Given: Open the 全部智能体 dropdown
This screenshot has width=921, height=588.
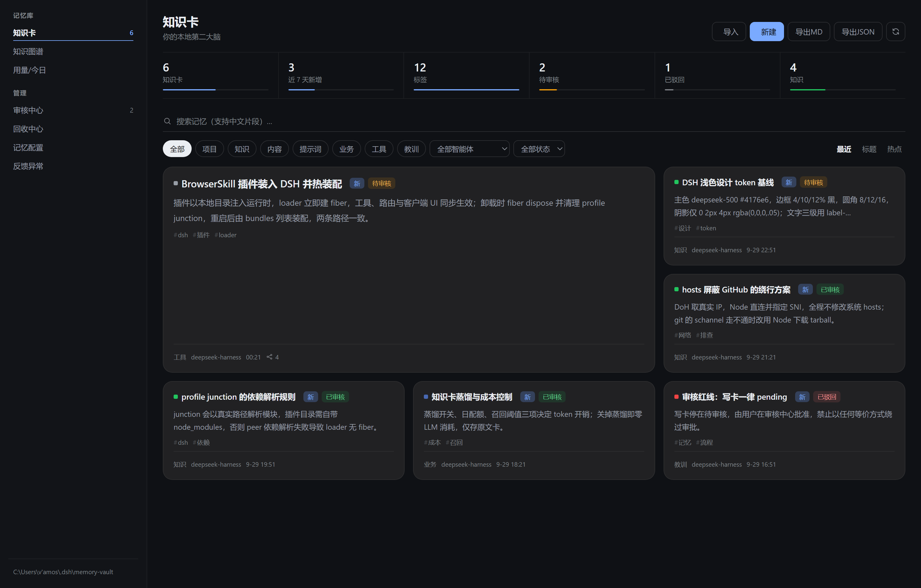Looking at the screenshot, I should [469, 149].
